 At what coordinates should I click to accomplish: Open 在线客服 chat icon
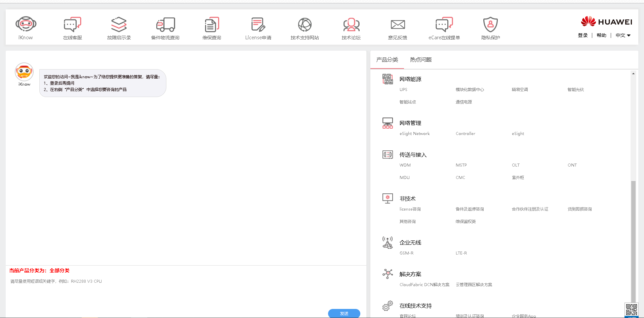[x=73, y=24]
